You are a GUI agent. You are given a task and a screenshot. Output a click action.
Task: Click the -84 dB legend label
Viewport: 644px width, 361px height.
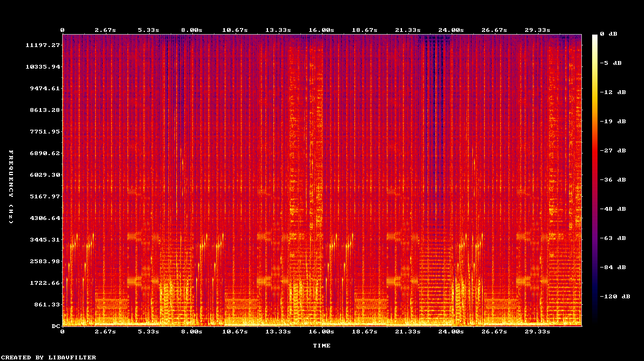click(613, 268)
